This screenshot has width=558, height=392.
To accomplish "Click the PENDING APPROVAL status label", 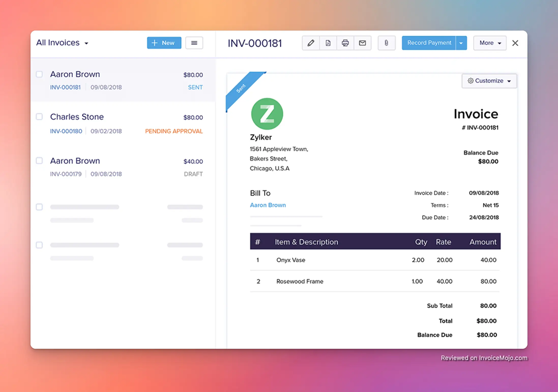I will [x=174, y=131].
